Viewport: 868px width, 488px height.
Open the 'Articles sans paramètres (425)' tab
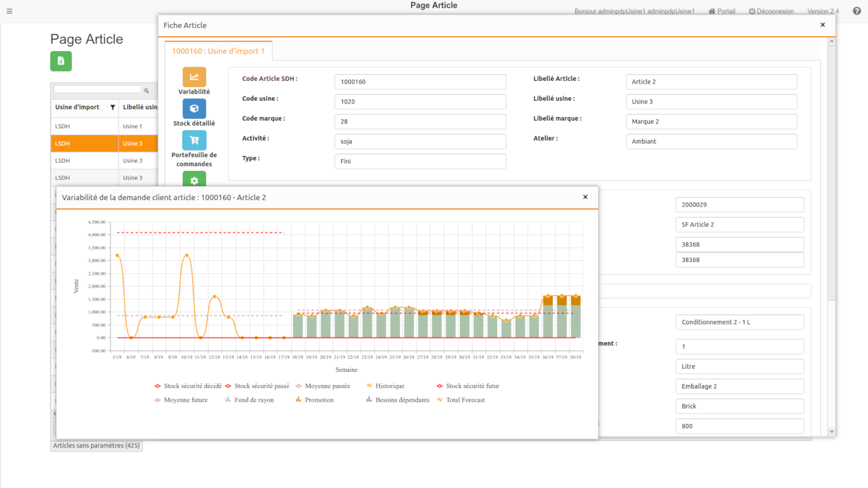[96, 446]
